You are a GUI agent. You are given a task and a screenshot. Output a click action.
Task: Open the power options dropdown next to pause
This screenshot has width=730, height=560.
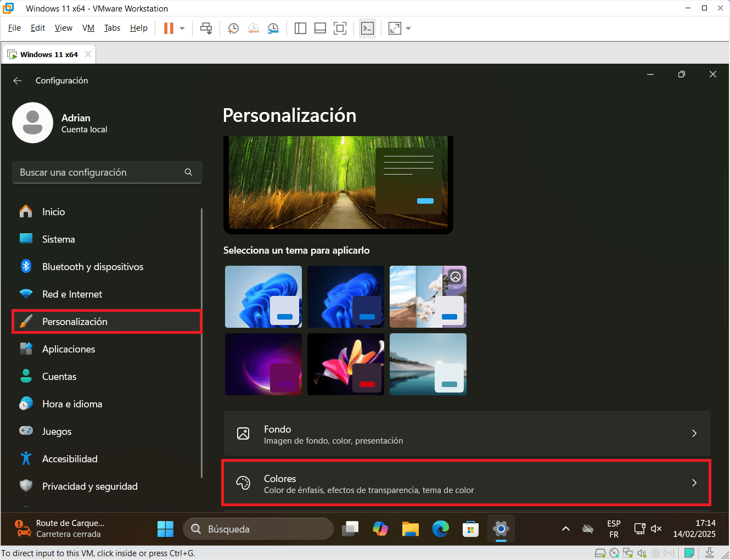click(x=182, y=28)
